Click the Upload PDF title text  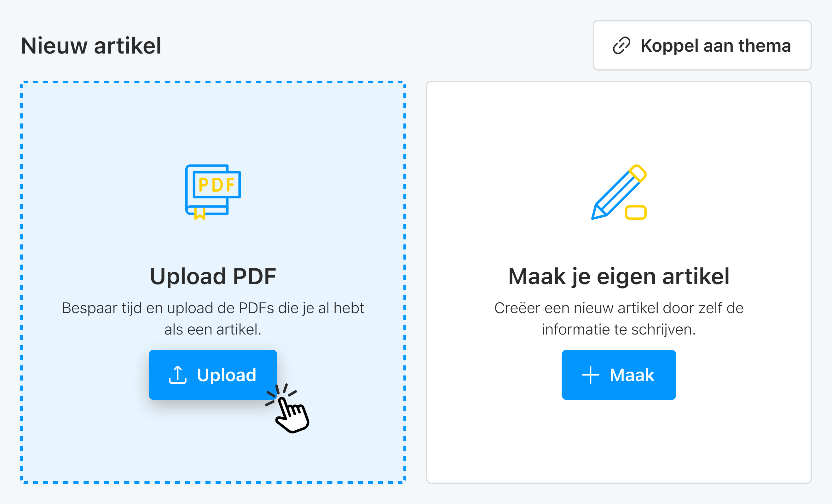(213, 276)
